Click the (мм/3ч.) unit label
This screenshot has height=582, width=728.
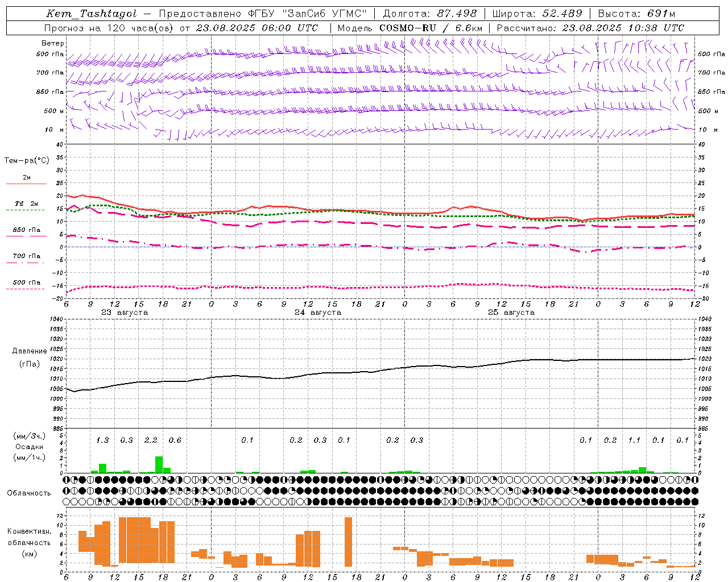[x=29, y=436]
